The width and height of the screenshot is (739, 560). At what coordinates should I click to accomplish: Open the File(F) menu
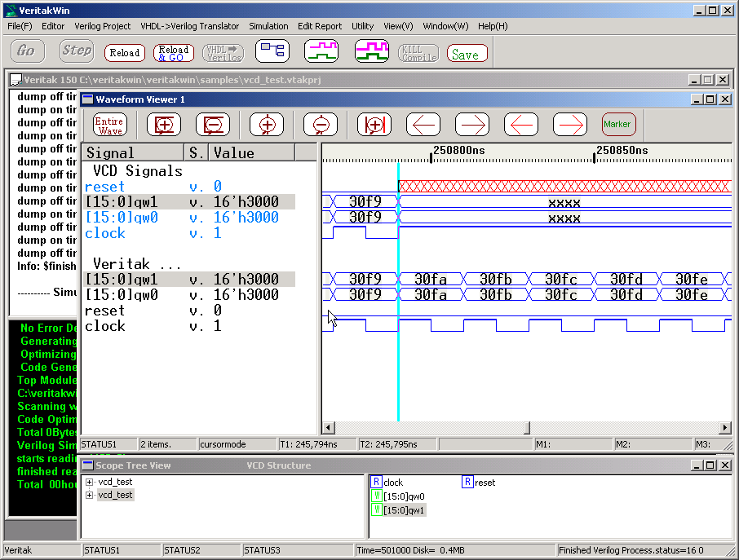20,26
